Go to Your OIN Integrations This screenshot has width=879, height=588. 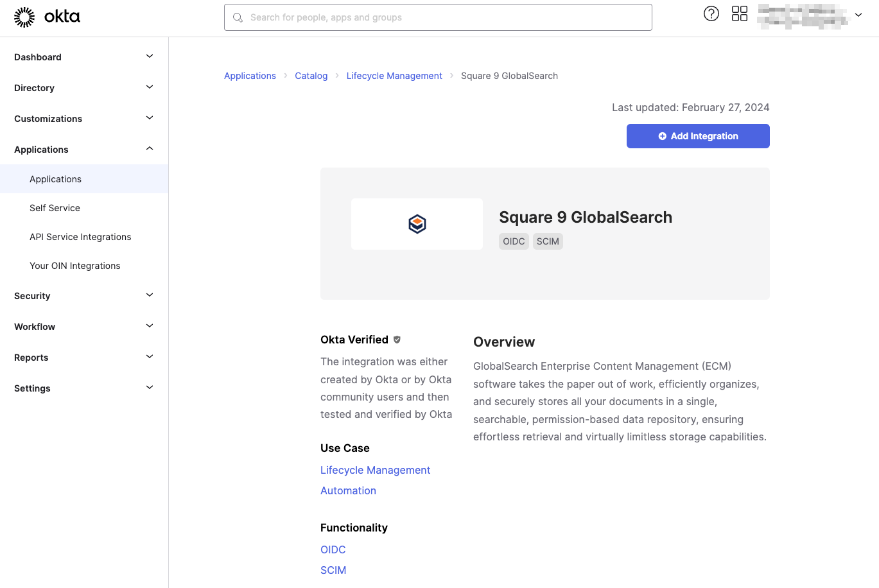click(x=74, y=266)
